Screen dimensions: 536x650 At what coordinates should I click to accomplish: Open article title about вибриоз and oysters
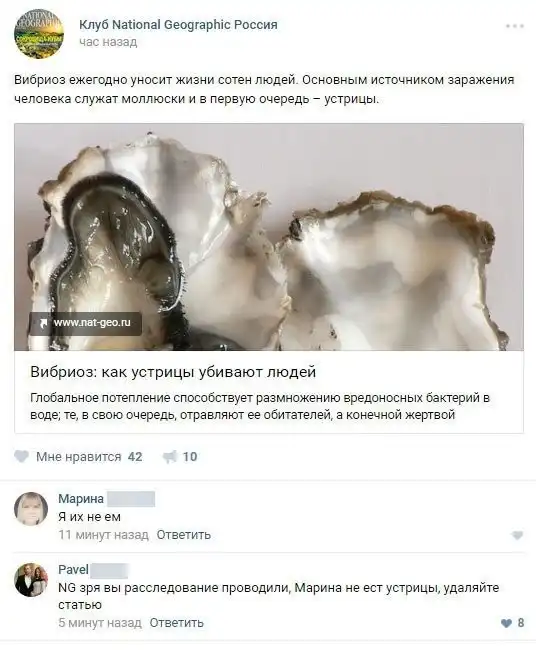pos(173,372)
